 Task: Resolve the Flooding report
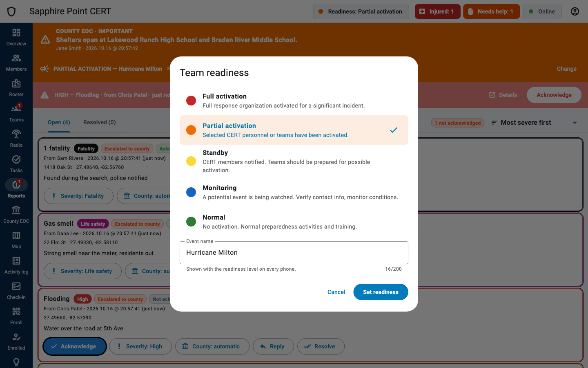coord(321,346)
